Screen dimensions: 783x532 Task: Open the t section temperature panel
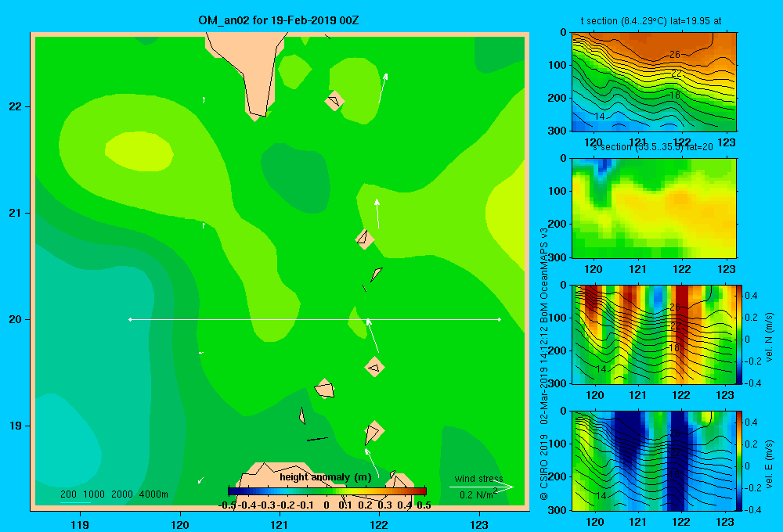click(654, 82)
